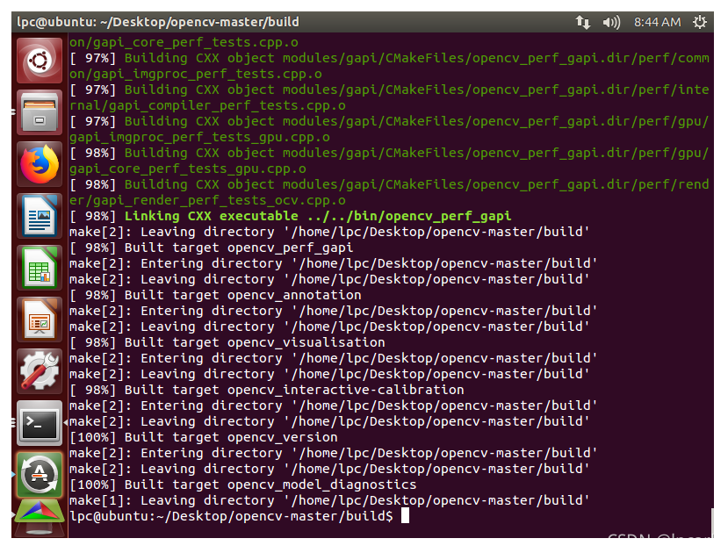Open the colorful triangle app in the dock
Image resolution: width=728 pixels, height=560 pixels.
[40, 511]
